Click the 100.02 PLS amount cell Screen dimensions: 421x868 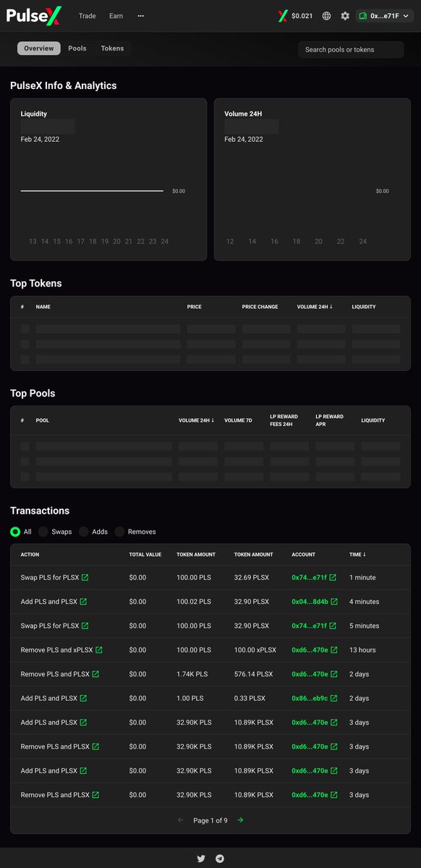point(194,601)
